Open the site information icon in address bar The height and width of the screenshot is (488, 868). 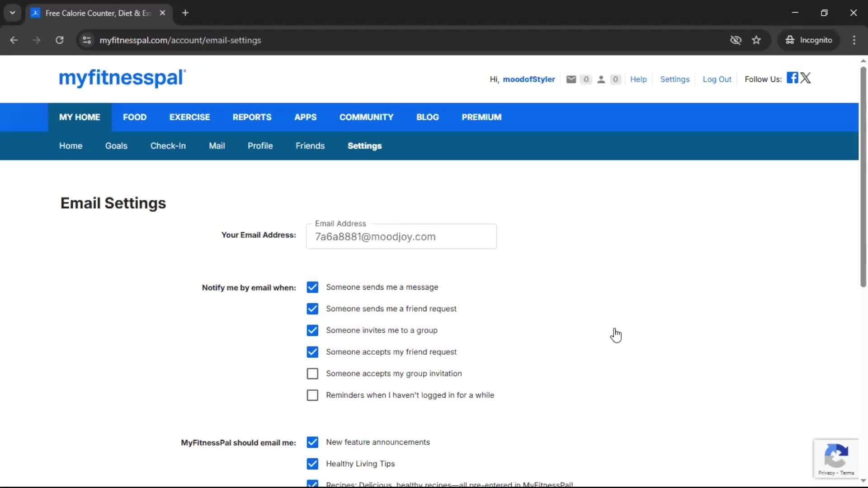[87, 40]
